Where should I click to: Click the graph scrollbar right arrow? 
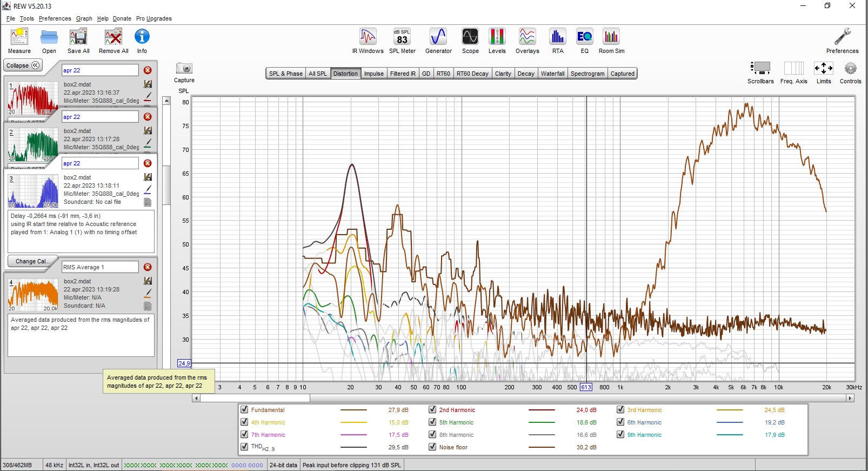[x=850, y=398]
